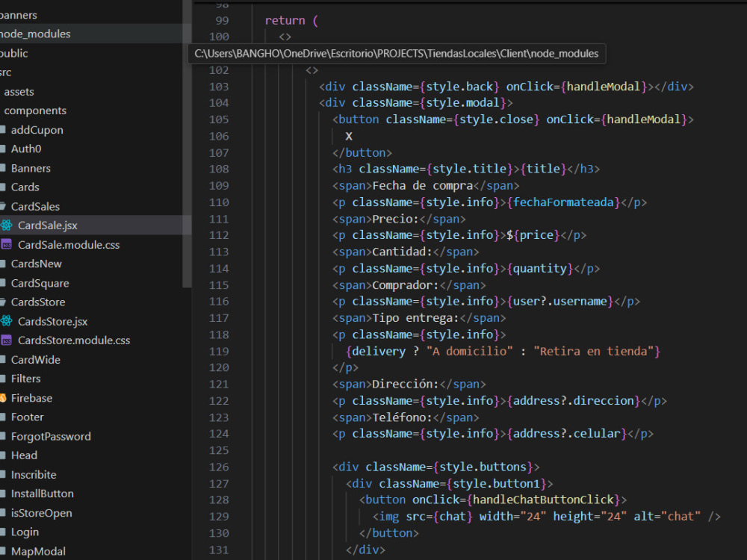Screen dimensions: 747x560
Task: Expand the isStoreOpen folder
Action: (41, 513)
